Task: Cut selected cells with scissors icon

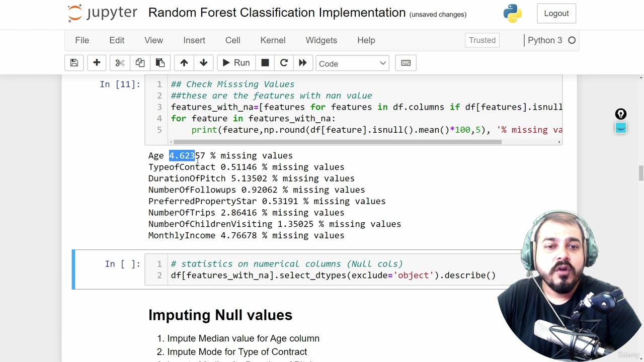Action: coord(120,63)
